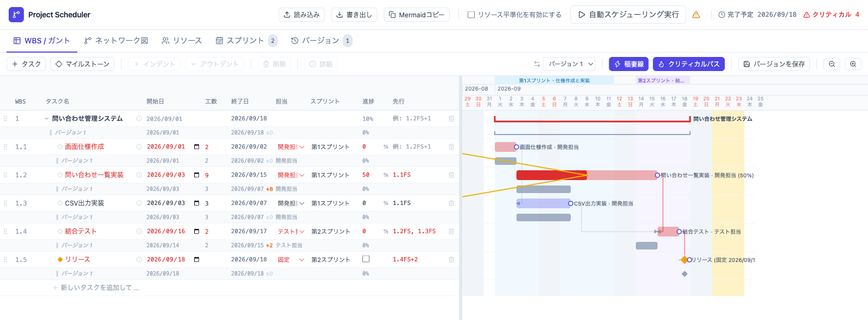Click the Mermaidコピー button
The image size is (868, 320).
point(417,15)
